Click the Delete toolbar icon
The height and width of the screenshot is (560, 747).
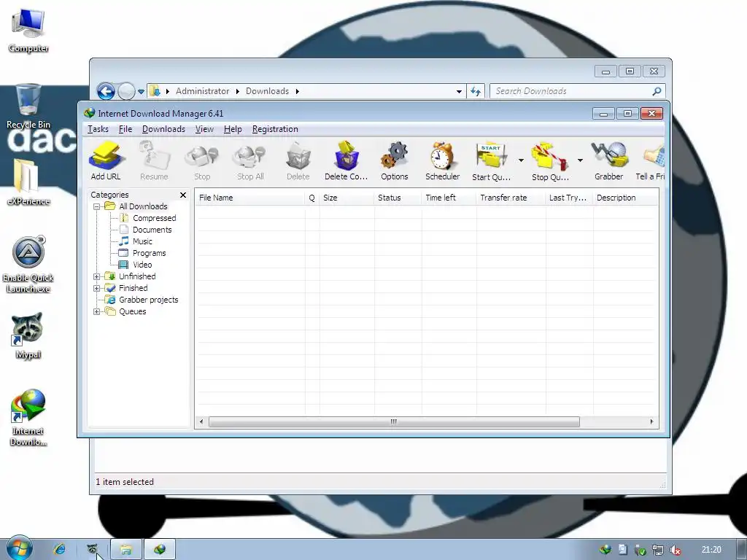click(298, 160)
